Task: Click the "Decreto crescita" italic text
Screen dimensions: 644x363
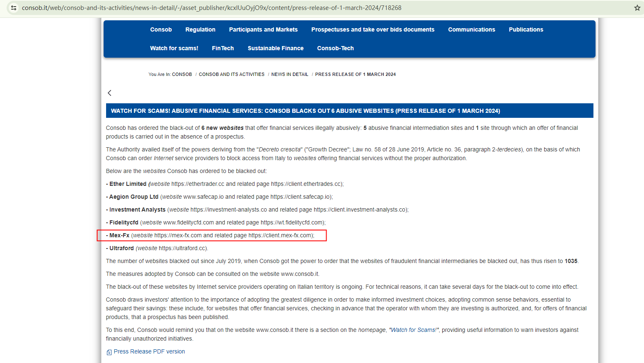Action: pos(280,149)
